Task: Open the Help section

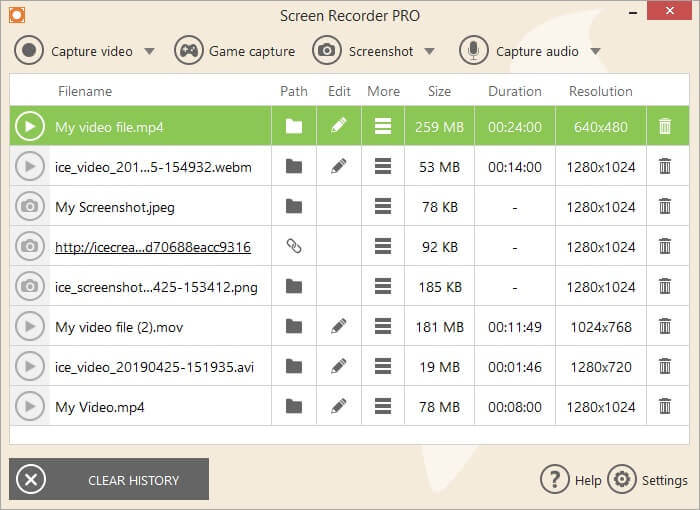Action: tap(571, 480)
